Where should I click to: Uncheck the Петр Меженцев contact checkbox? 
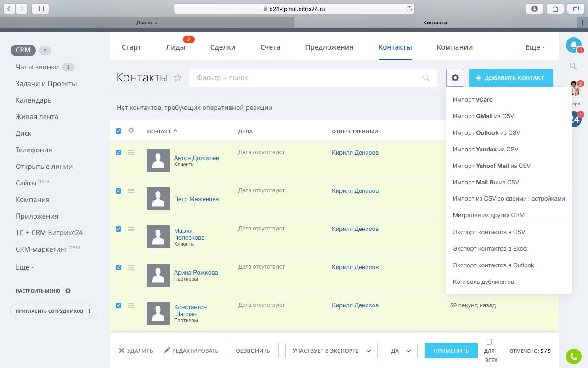pos(119,191)
